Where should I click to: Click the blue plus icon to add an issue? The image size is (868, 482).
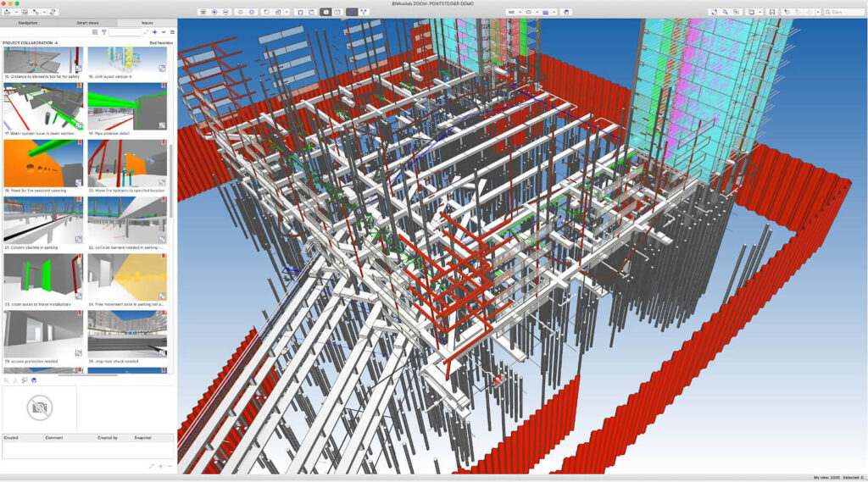coord(155,32)
